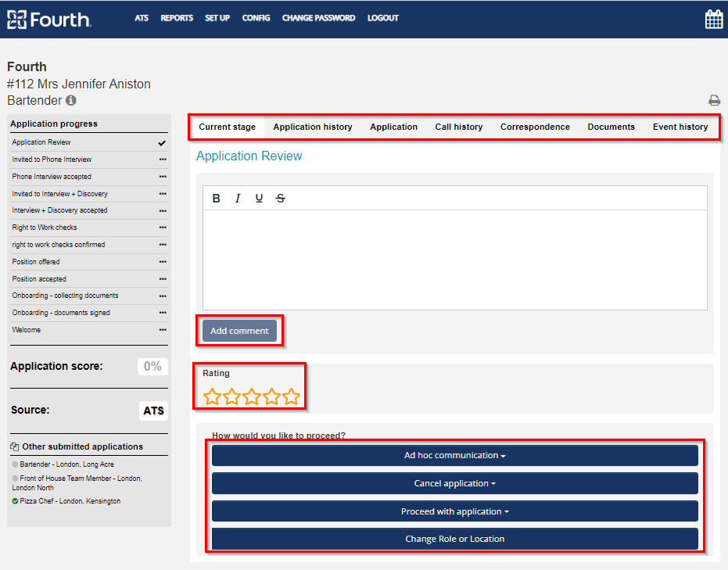The height and width of the screenshot is (570, 728).
Task: Click ellipsis for right to work checks confirmed
Action: coord(163,245)
